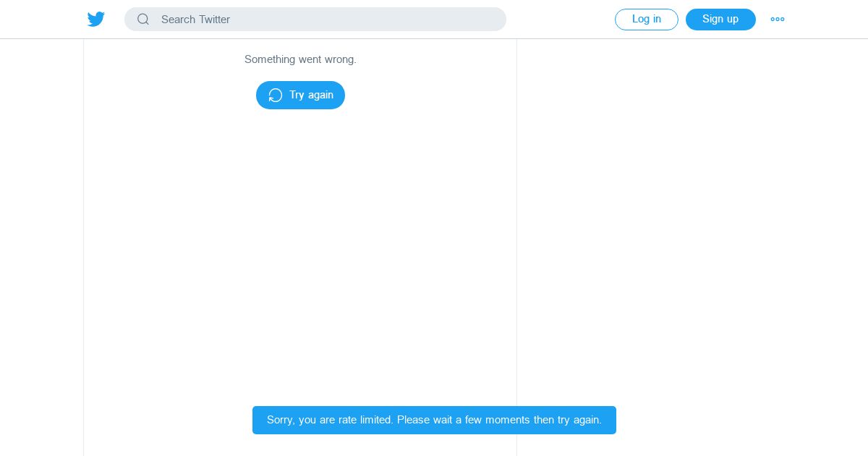The height and width of the screenshot is (456, 868).
Task: Retry loading with the reload icon
Action: (276, 96)
